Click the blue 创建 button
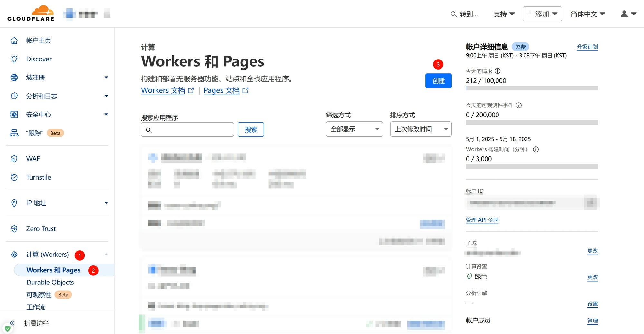644x334 pixels. [438, 81]
